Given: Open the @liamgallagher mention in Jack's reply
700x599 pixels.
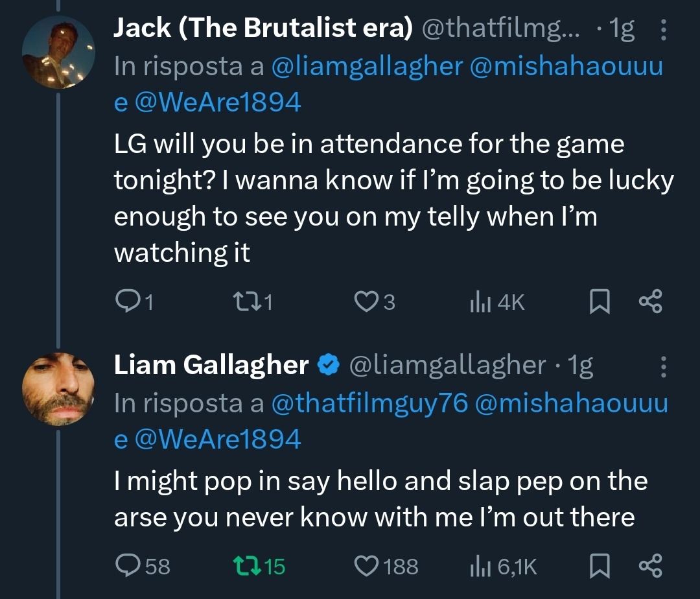Looking at the screenshot, I should tap(367, 67).
